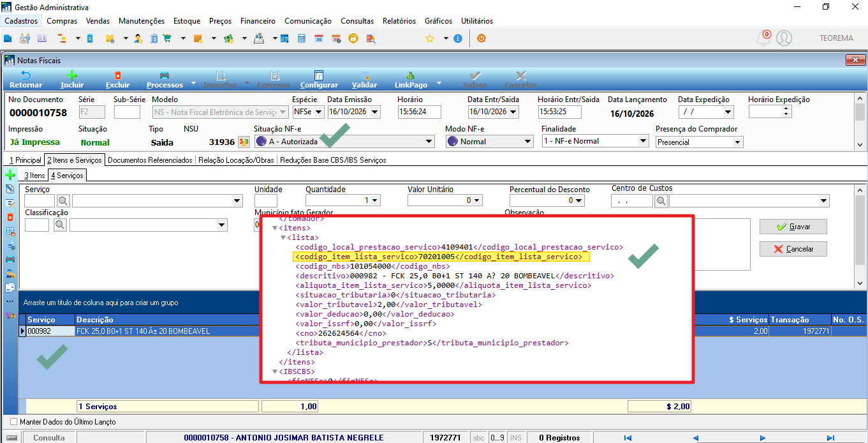Click the truck icon in left sidebar
This screenshot has height=443, width=868.
tap(10, 315)
